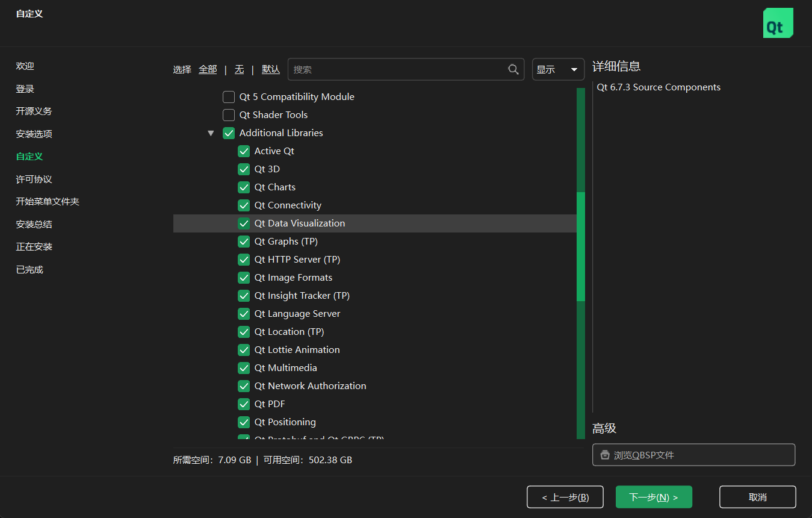
Task: Click the 可用空间: 502.38 GB text
Action: [x=308, y=460]
